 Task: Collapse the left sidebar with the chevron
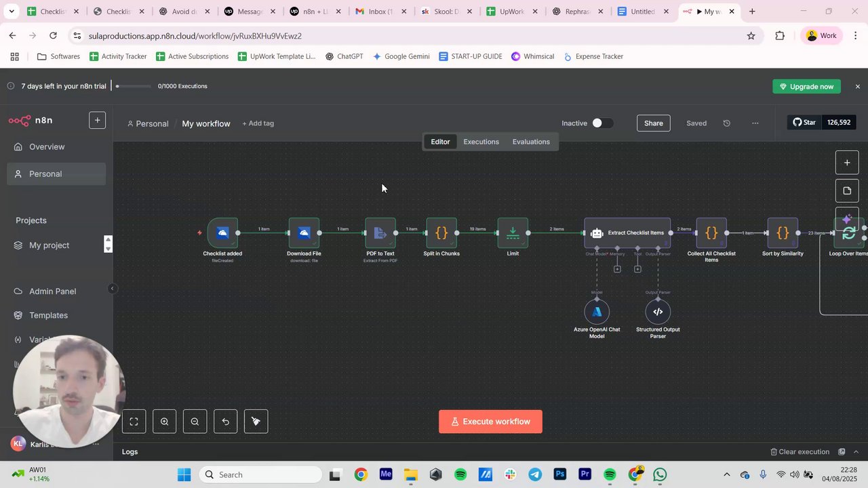click(x=113, y=289)
